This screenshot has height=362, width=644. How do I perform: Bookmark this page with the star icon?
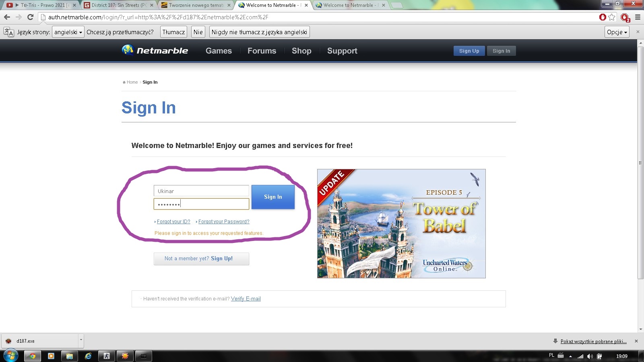point(612,17)
